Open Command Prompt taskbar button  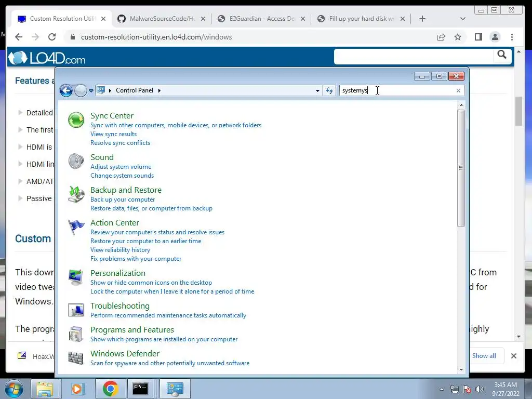140,389
